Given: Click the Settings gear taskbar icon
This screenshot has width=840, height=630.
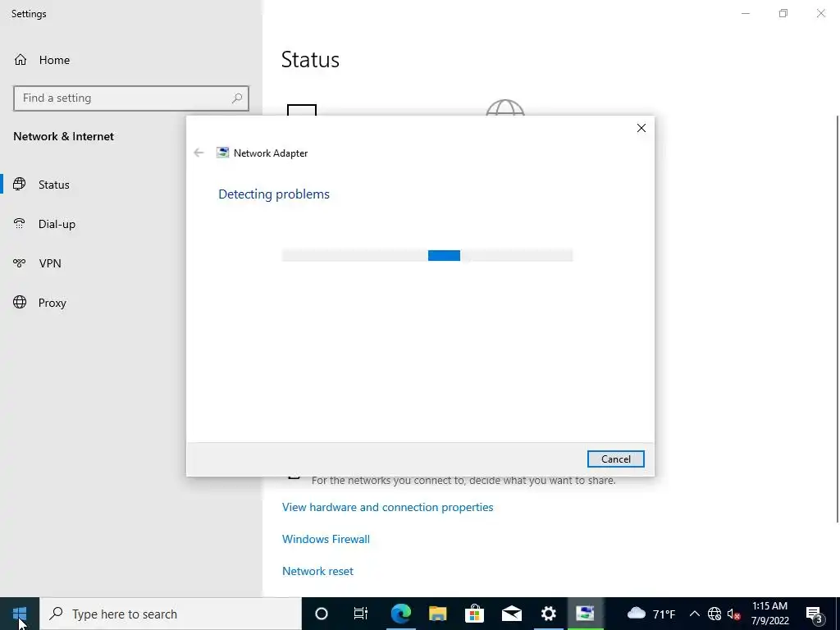Looking at the screenshot, I should (549, 614).
